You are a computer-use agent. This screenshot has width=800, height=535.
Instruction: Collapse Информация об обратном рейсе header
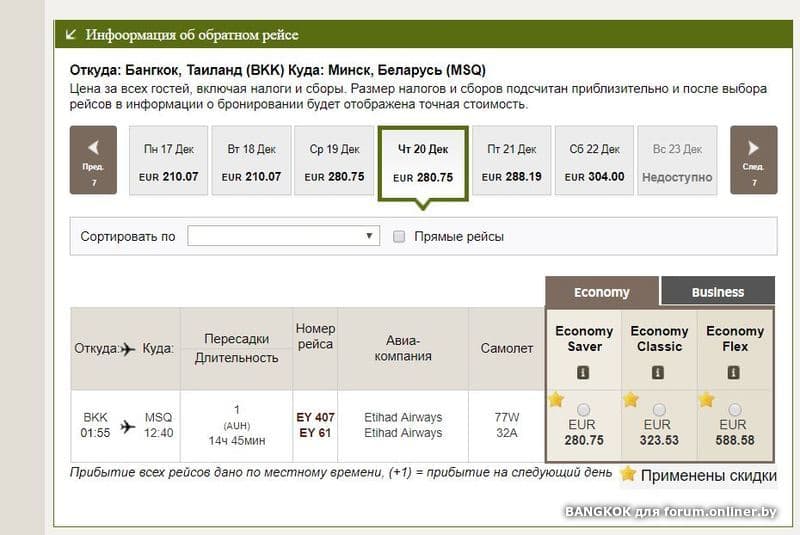[x=71, y=35]
